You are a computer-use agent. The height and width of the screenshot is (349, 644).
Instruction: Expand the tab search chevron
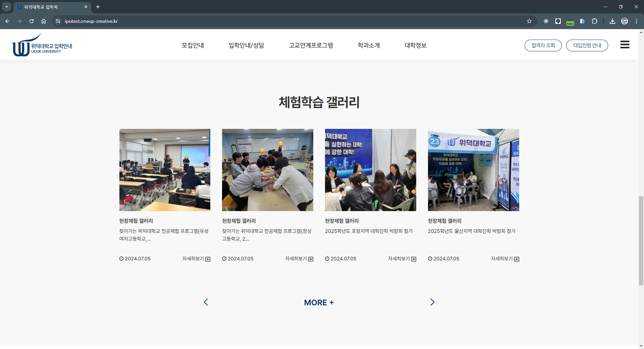pos(6,7)
